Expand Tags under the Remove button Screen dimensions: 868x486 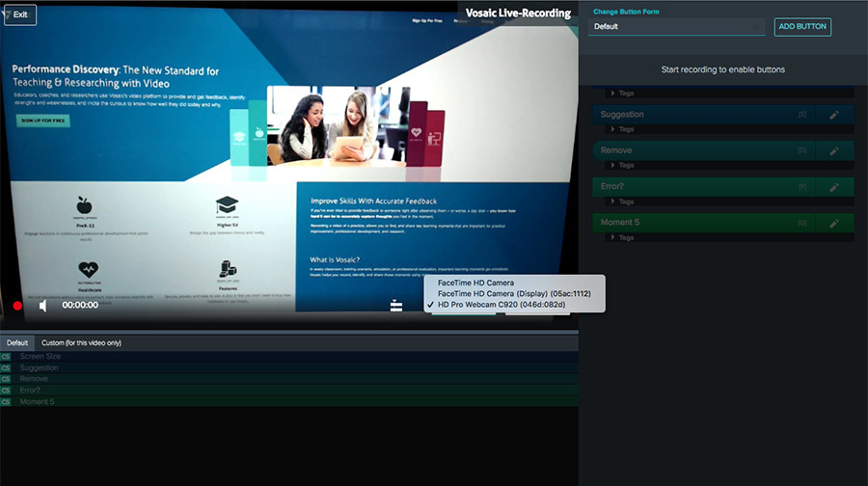click(623, 165)
